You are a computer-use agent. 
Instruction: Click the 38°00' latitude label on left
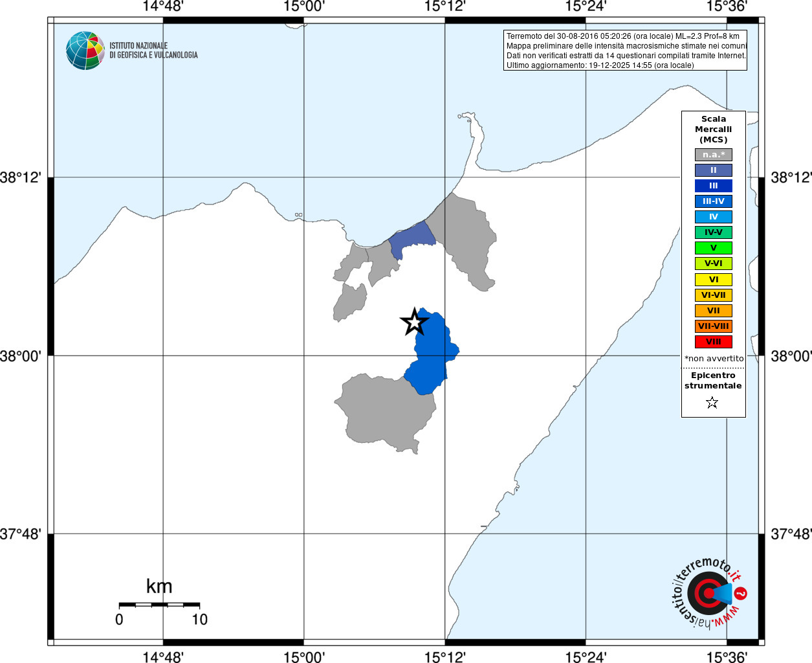20,356
